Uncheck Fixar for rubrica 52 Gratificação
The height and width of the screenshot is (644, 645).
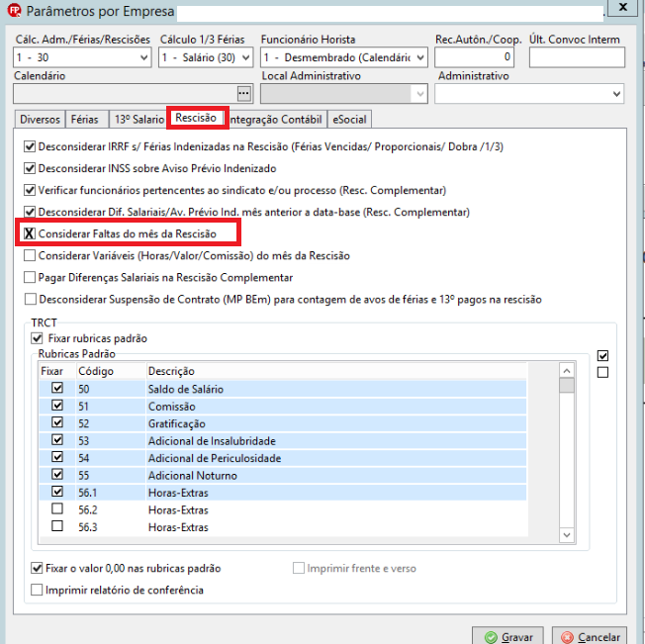point(57,422)
